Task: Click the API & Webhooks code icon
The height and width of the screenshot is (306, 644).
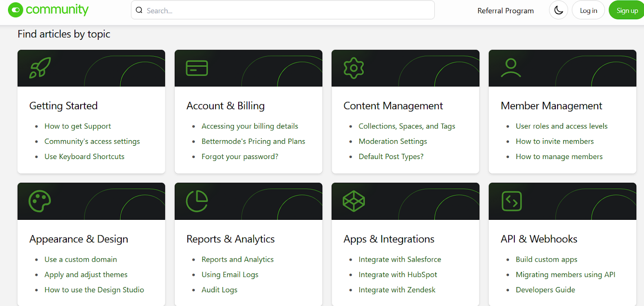Action: 512,201
